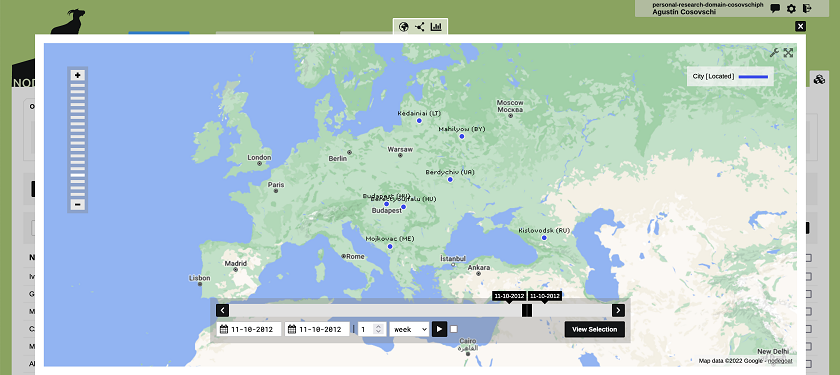Click the timeline slider handle

527,310
